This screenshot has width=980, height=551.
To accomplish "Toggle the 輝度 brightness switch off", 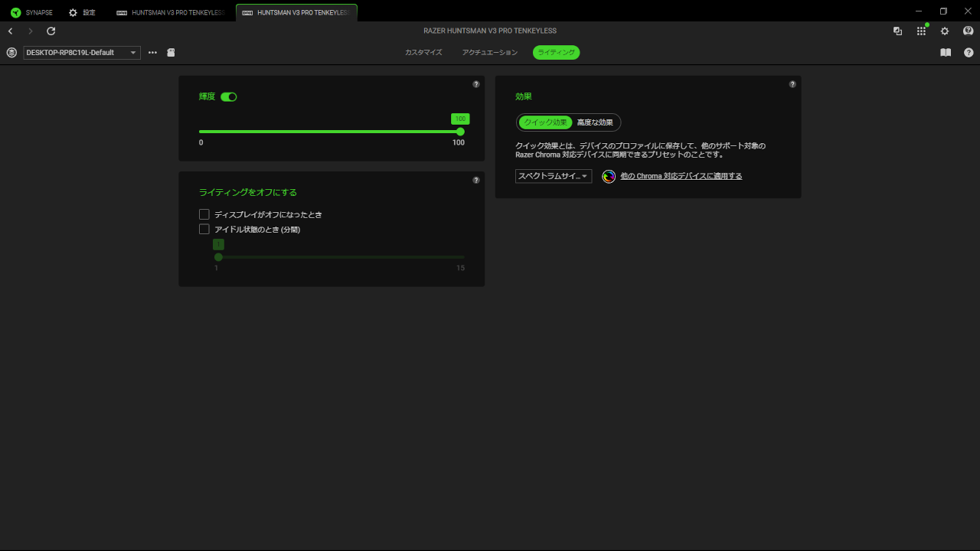I will (x=229, y=97).
